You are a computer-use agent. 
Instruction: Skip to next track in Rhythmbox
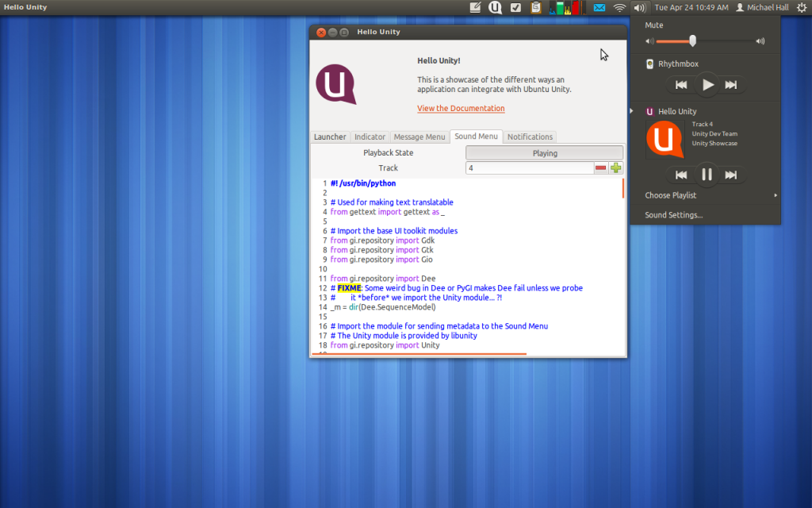coord(730,85)
